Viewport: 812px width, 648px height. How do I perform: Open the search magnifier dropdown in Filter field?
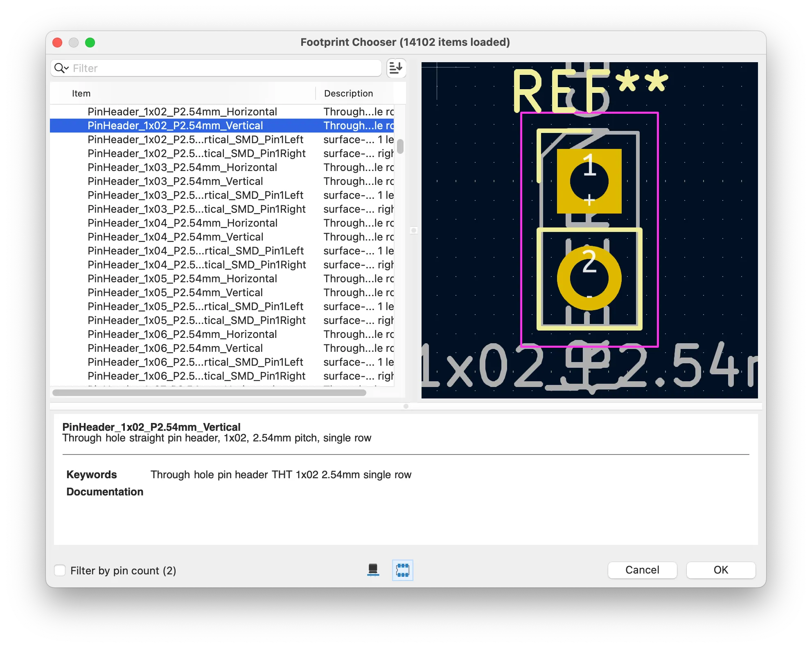[61, 68]
